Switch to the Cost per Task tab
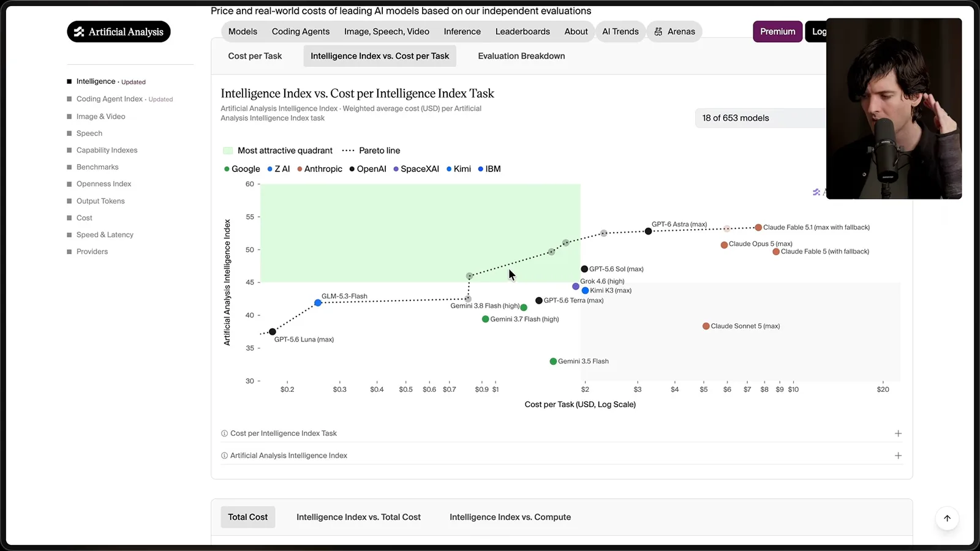Screen dimensions: 980x551 255,56
